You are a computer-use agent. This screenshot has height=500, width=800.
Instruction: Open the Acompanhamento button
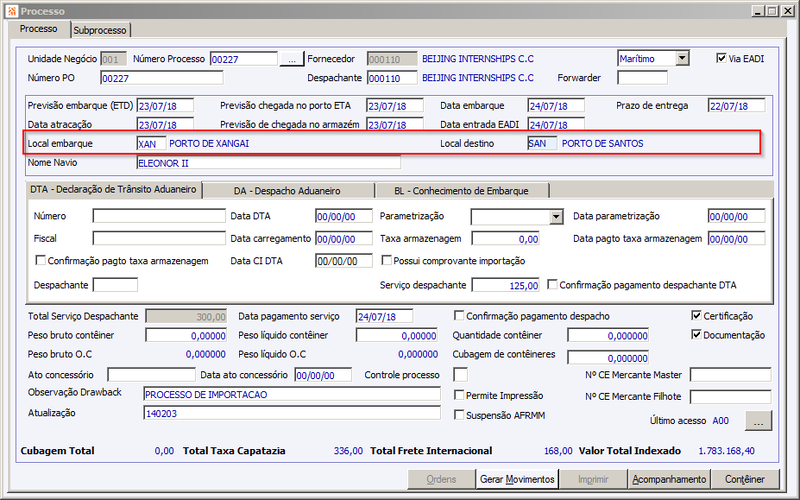669,479
